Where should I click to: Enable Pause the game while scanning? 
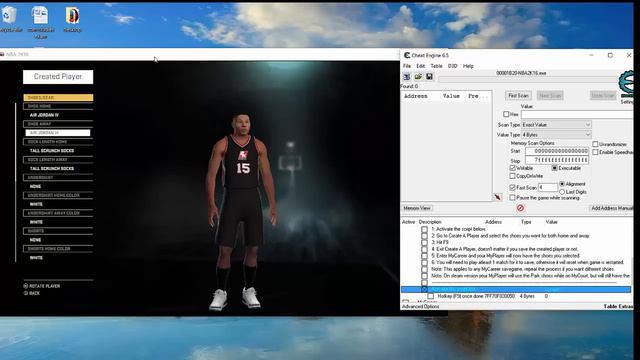click(513, 198)
